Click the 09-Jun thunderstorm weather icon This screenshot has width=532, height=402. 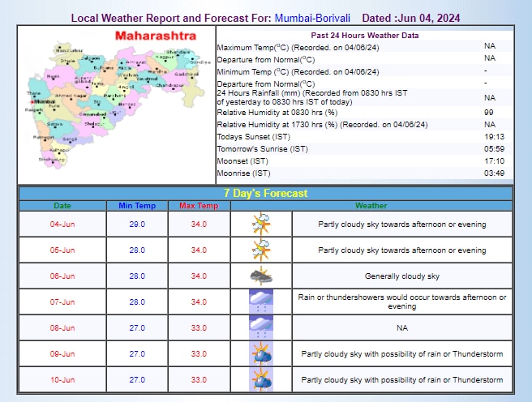click(261, 353)
